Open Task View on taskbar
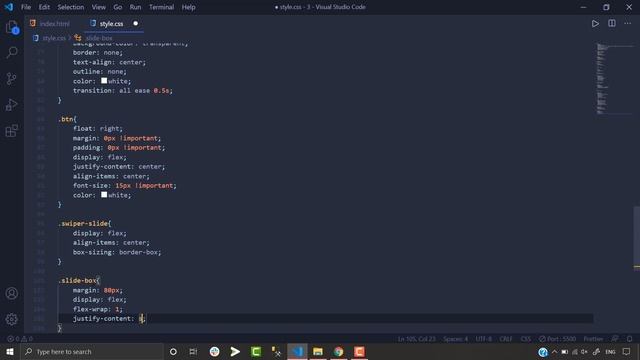640x360 pixels. 193,351
